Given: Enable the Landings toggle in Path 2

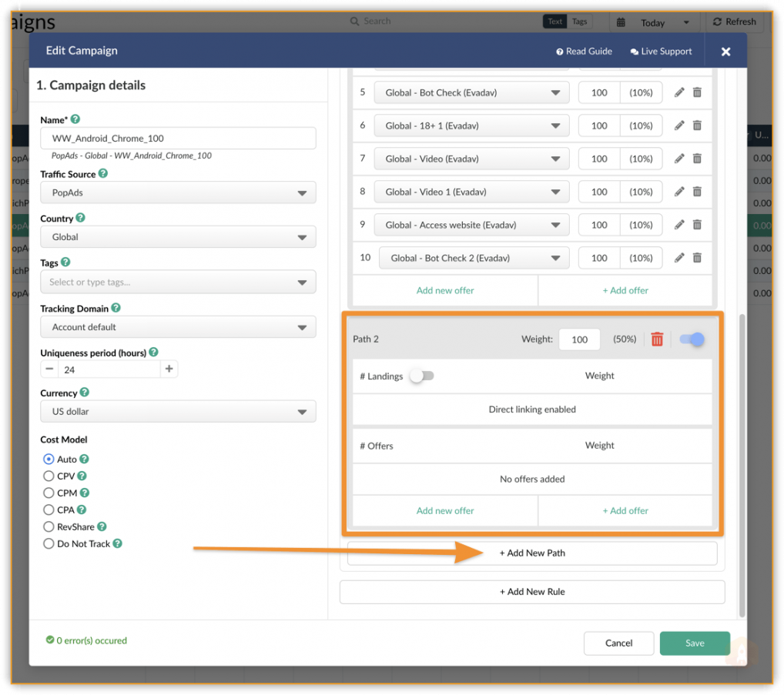Looking at the screenshot, I should [422, 376].
